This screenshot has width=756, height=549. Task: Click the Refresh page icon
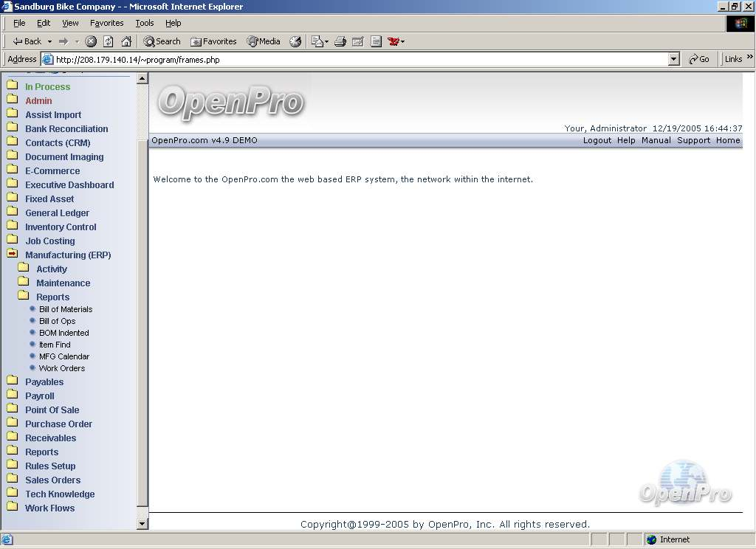[109, 41]
